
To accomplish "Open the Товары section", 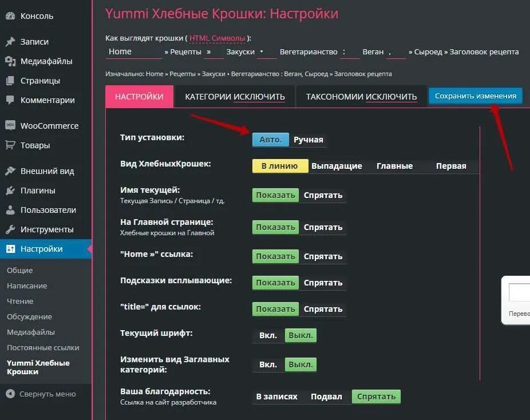I will click(x=35, y=145).
